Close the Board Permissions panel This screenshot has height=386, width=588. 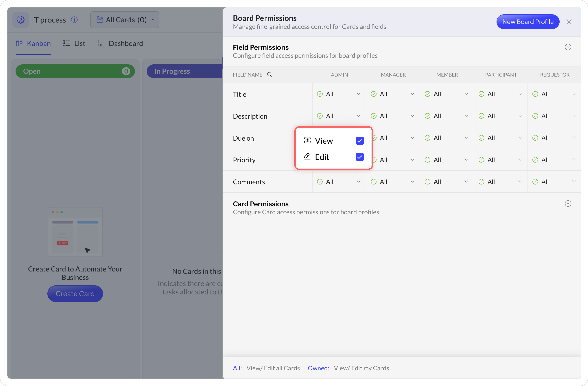pos(569,22)
